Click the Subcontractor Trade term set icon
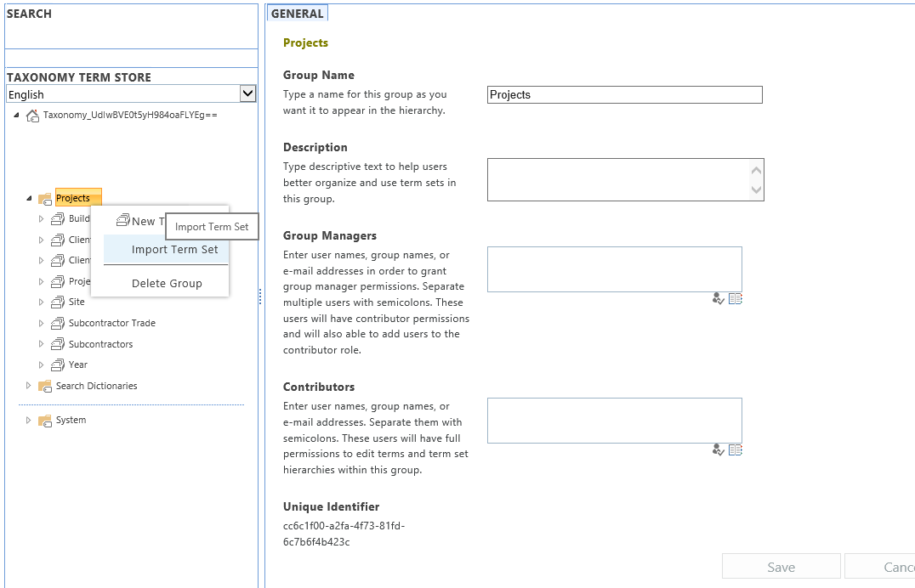The width and height of the screenshot is (915, 588). [57, 323]
